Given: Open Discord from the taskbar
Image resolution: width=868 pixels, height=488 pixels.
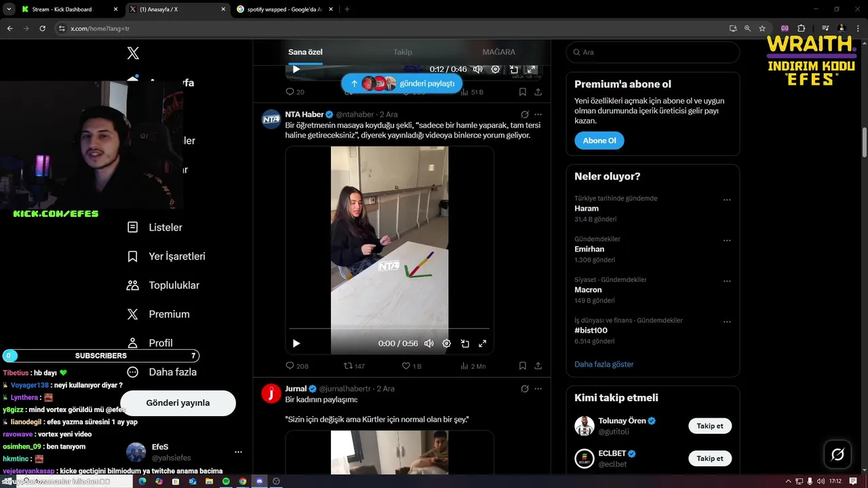Looking at the screenshot, I should click(x=259, y=481).
